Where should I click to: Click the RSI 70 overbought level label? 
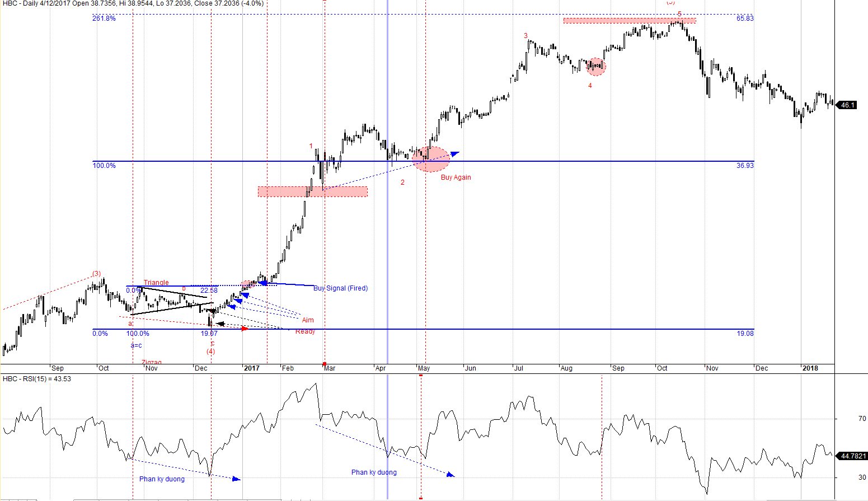[x=862, y=419]
